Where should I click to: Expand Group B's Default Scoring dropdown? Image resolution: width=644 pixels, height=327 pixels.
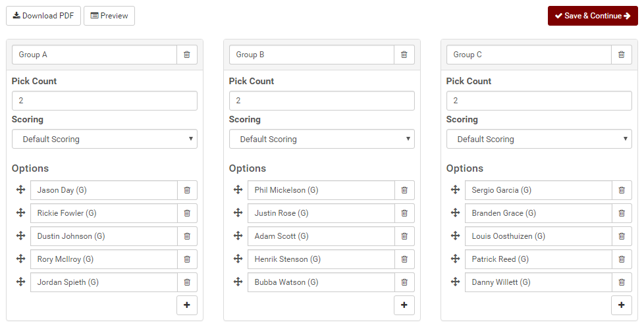(321, 139)
